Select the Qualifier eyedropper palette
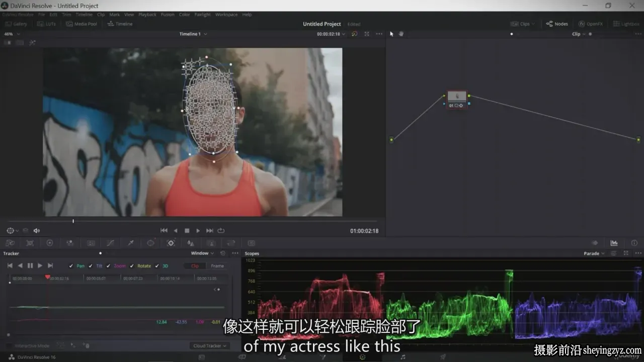Screen dimensions: 644x362 coord(131,243)
